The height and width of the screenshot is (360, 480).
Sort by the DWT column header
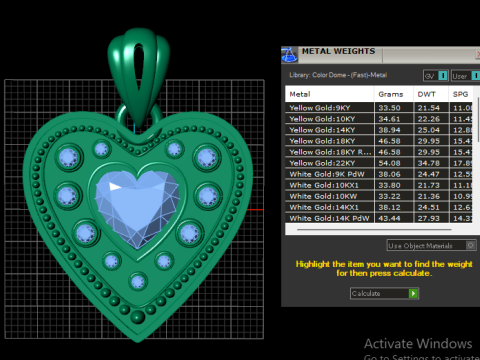[x=431, y=94]
